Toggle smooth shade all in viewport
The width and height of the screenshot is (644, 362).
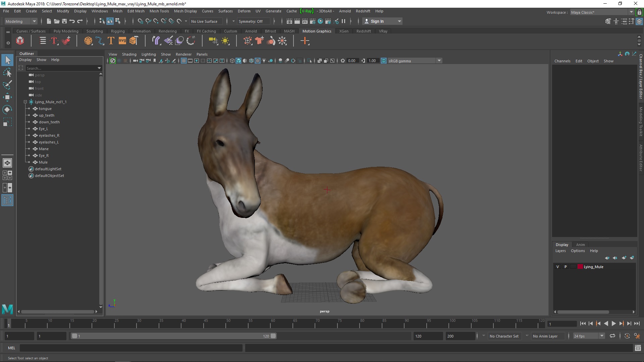[x=238, y=61]
